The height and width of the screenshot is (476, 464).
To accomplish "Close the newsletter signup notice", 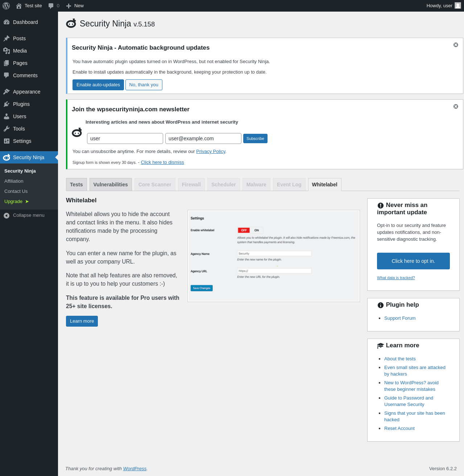I will click(456, 107).
